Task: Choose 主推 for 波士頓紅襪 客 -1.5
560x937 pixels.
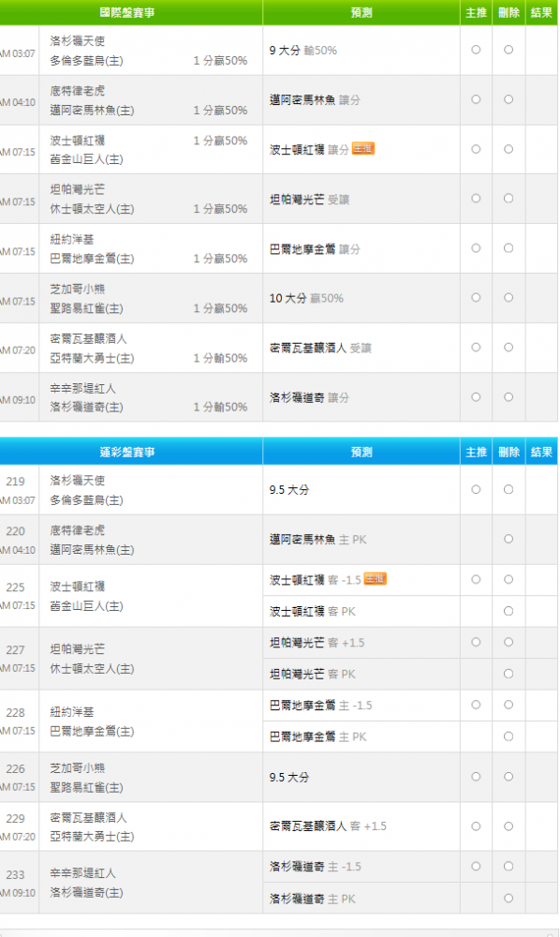Action: pyautogui.click(x=476, y=580)
